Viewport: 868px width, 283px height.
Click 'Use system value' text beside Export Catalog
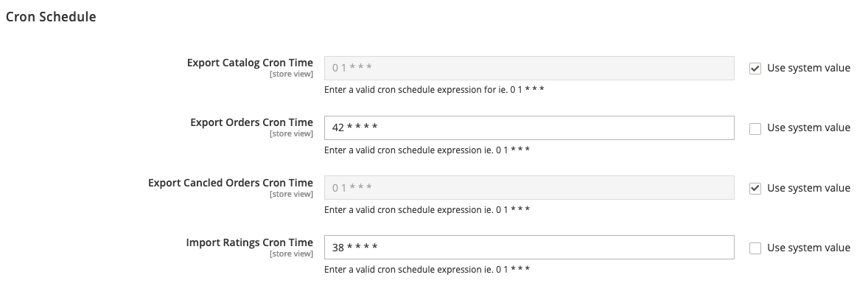click(808, 68)
